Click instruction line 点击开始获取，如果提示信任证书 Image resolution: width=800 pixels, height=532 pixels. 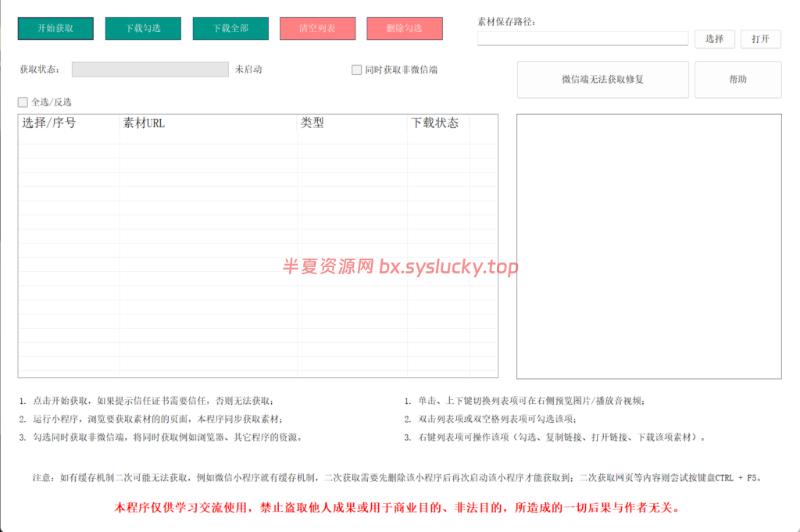[x=146, y=401]
